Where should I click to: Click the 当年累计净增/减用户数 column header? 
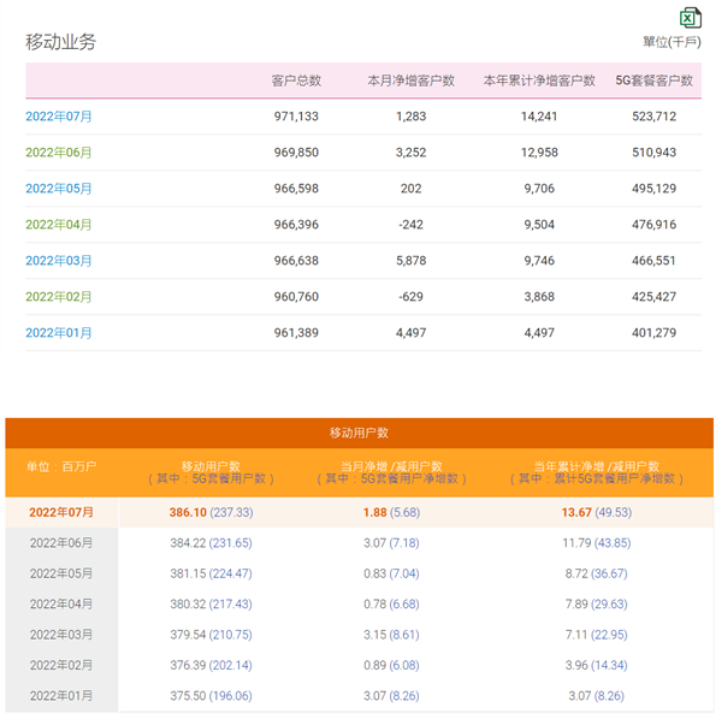(x=597, y=473)
